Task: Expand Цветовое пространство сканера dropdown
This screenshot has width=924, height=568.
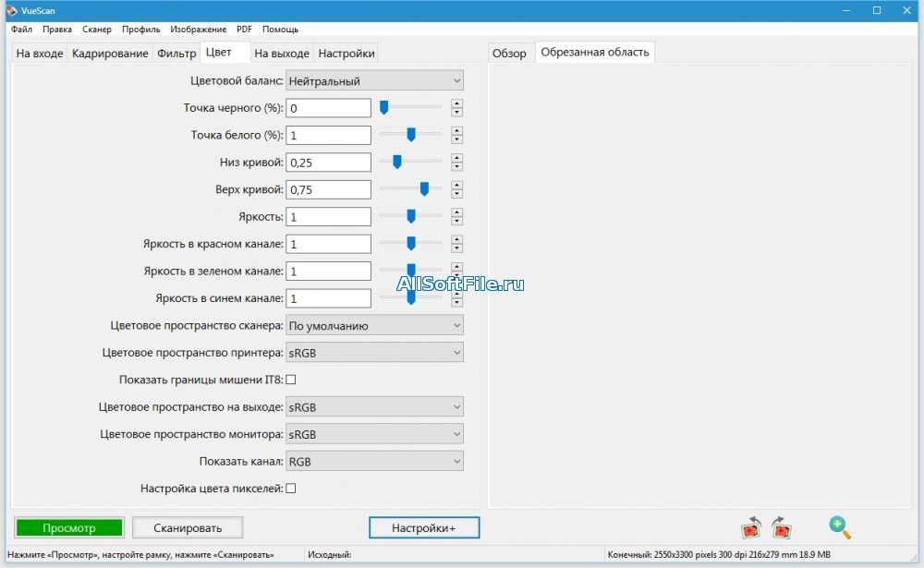Action: click(x=374, y=325)
